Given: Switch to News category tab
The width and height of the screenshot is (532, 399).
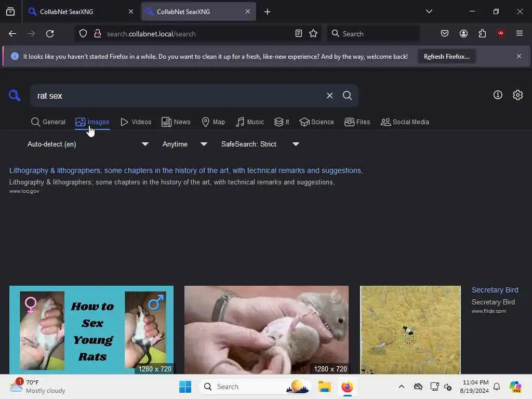Looking at the screenshot, I should click(176, 122).
